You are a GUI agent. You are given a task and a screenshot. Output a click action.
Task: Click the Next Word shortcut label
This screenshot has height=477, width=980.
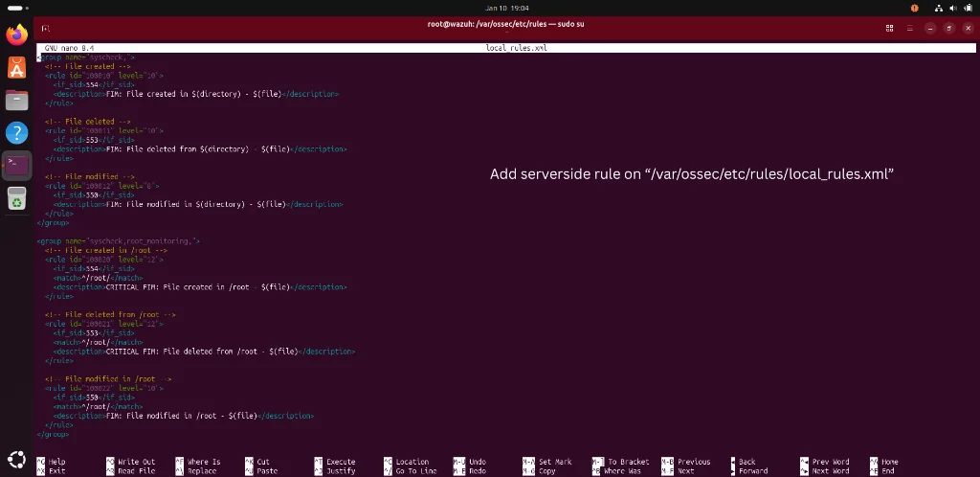831,471
